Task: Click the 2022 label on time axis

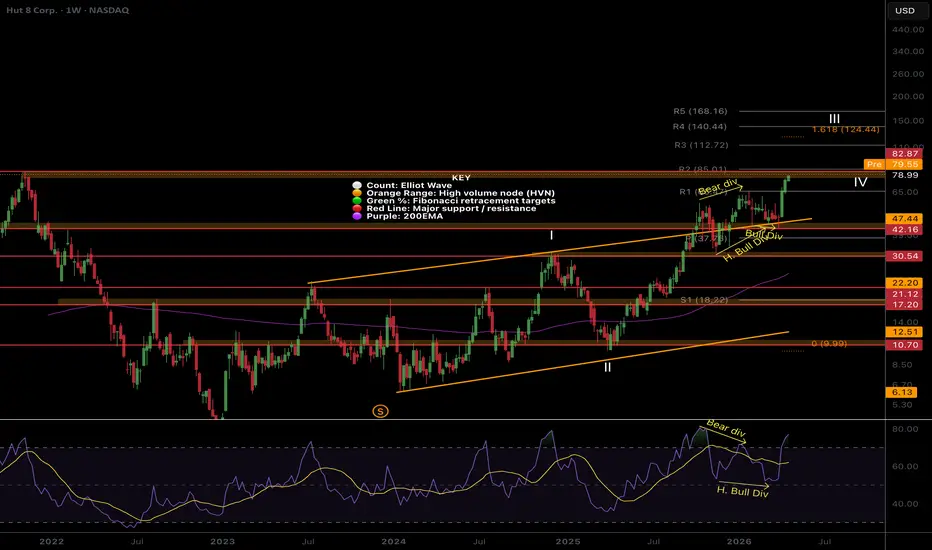Action: (x=51, y=542)
